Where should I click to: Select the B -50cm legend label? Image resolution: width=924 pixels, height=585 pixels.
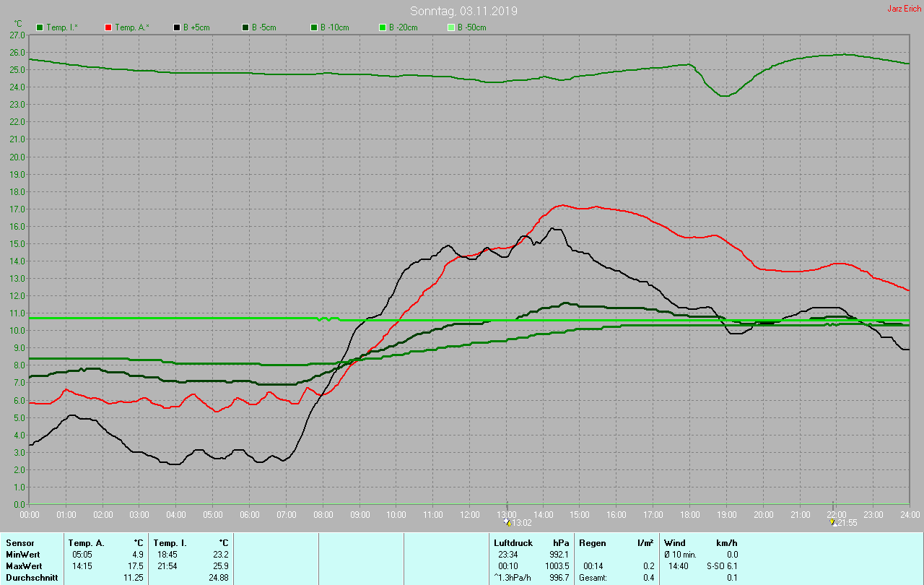pyautogui.click(x=471, y=27)
